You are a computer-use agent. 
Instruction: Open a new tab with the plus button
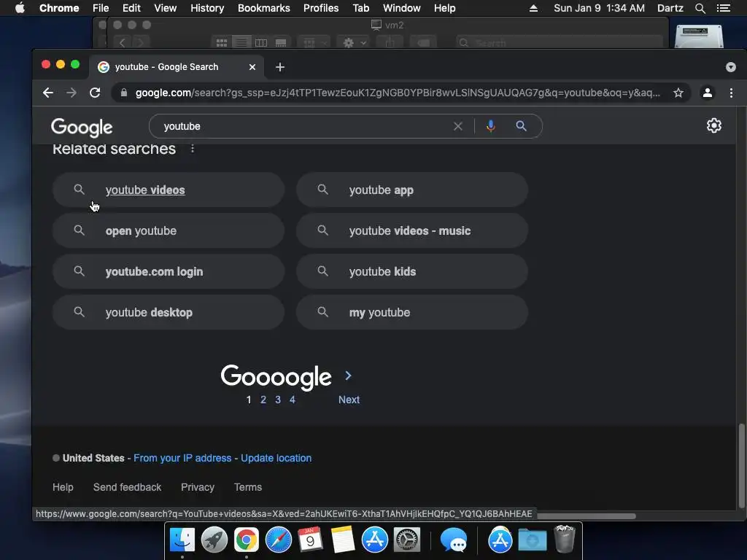click(x=280, y=67)
